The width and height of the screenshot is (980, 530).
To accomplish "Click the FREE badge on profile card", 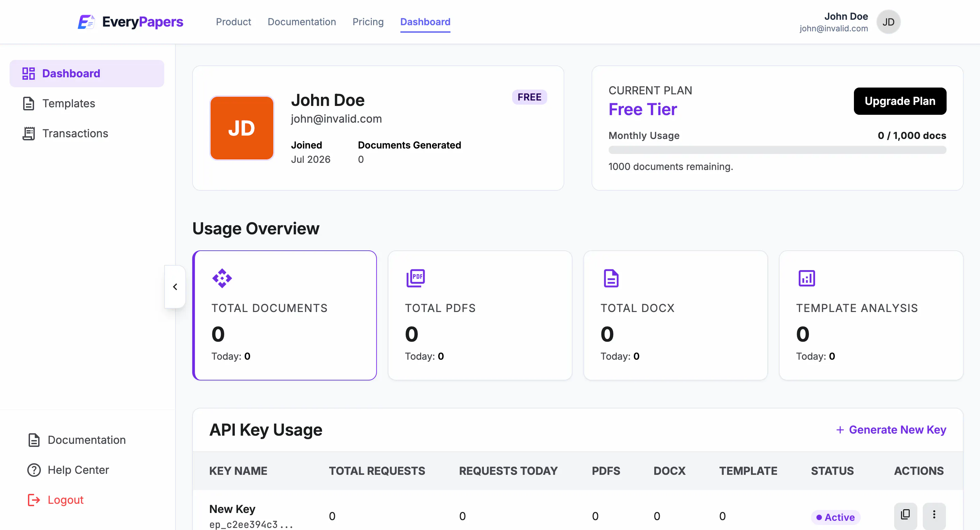I will click(529, 97).
